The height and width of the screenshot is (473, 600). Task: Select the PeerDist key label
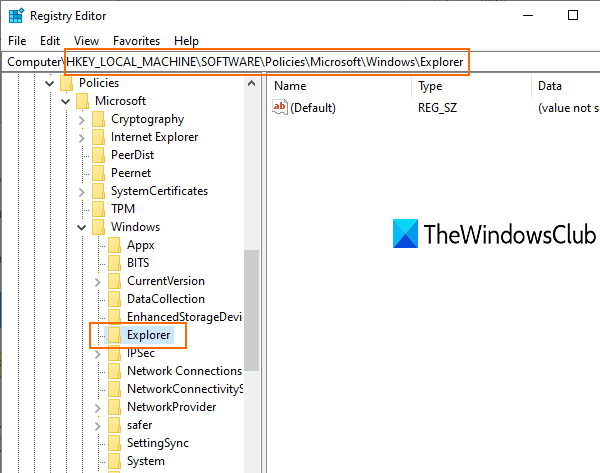(132, 155)
